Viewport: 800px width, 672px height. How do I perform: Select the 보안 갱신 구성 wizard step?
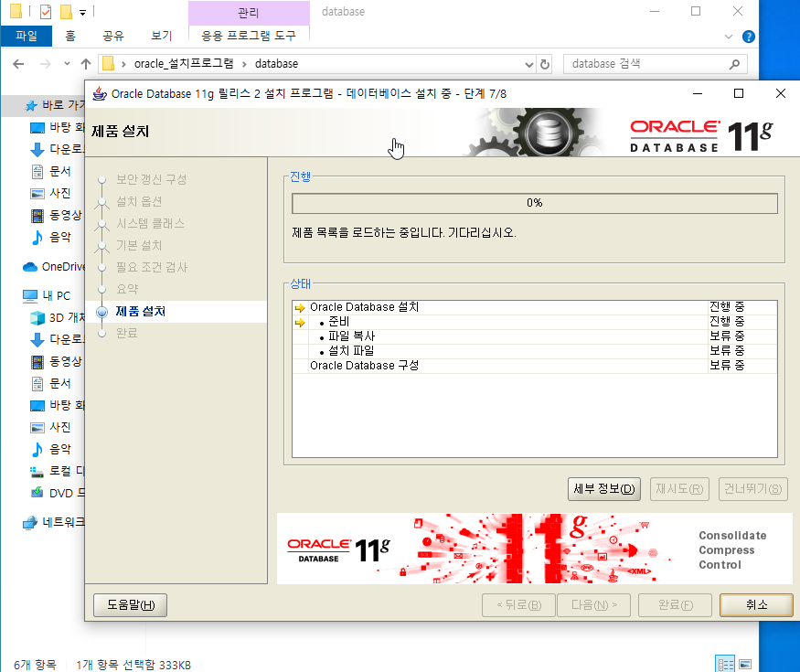pyautogui.click(x=152, y=179)
